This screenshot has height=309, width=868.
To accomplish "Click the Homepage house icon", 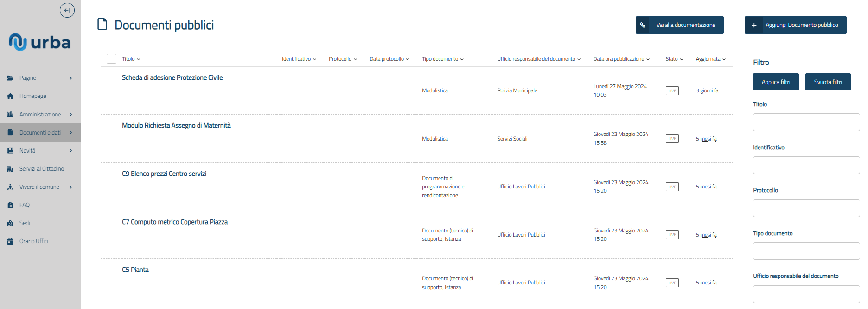I will click(x=10, y=96).
